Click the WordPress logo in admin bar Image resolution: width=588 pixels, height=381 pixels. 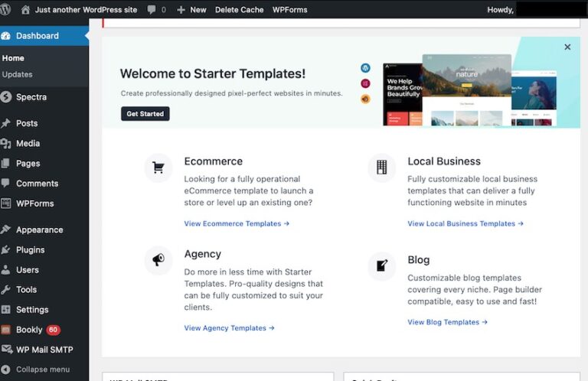7,10
